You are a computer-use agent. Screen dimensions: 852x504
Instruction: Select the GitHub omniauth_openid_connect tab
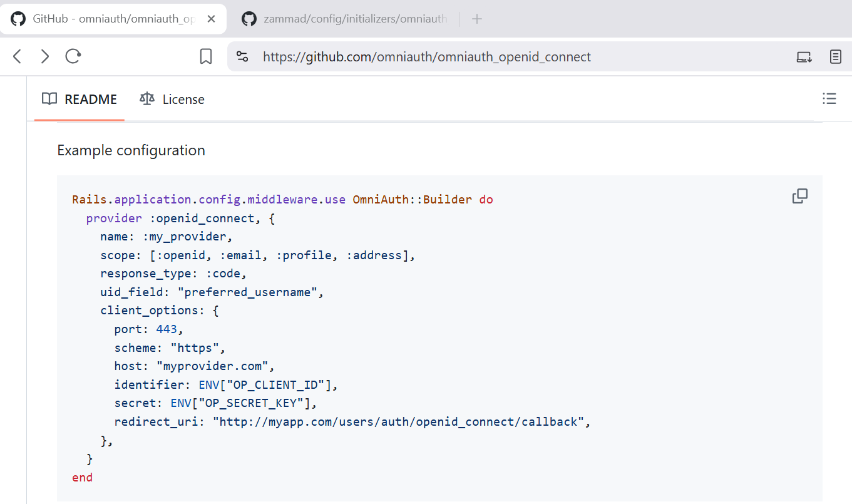coord(113,19)
